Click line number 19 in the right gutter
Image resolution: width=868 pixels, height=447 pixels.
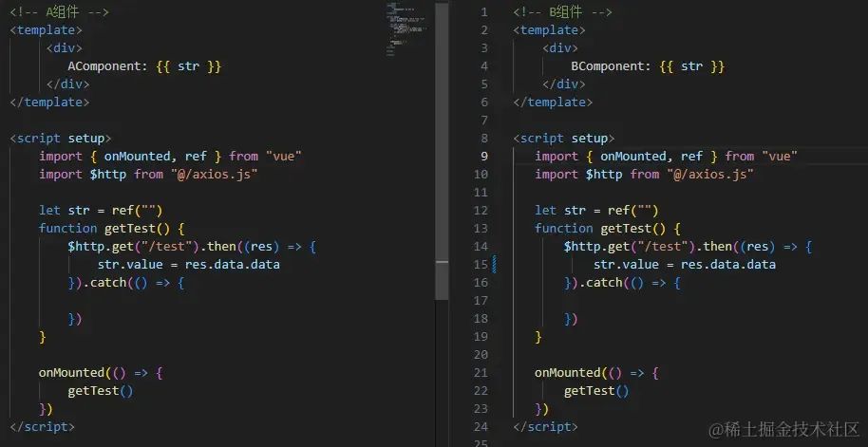coord(481,337)
